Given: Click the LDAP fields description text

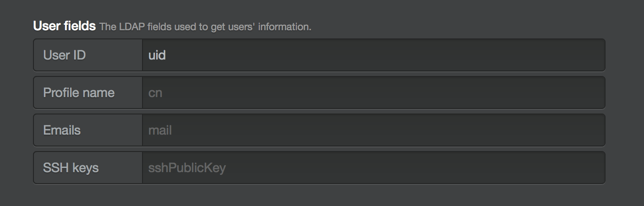Looking at the screenshot, I should click(205, 27).
